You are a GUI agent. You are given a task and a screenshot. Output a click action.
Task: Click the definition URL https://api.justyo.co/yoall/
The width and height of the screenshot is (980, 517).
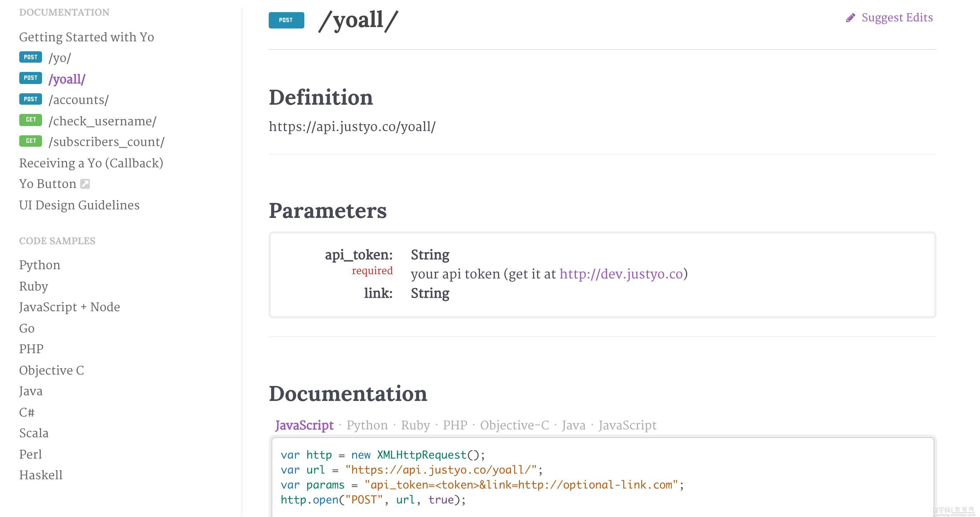pyautogui.click(x=352, y=127)
